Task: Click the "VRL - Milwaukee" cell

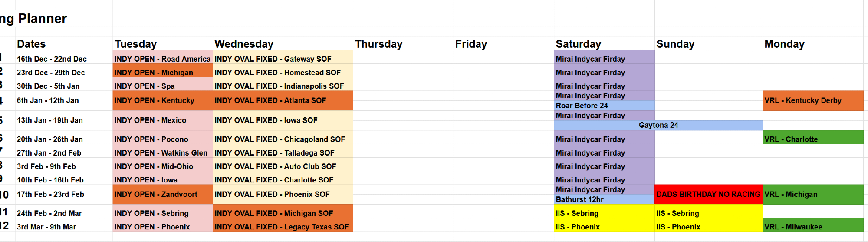Action: click(x=812, y=227)
